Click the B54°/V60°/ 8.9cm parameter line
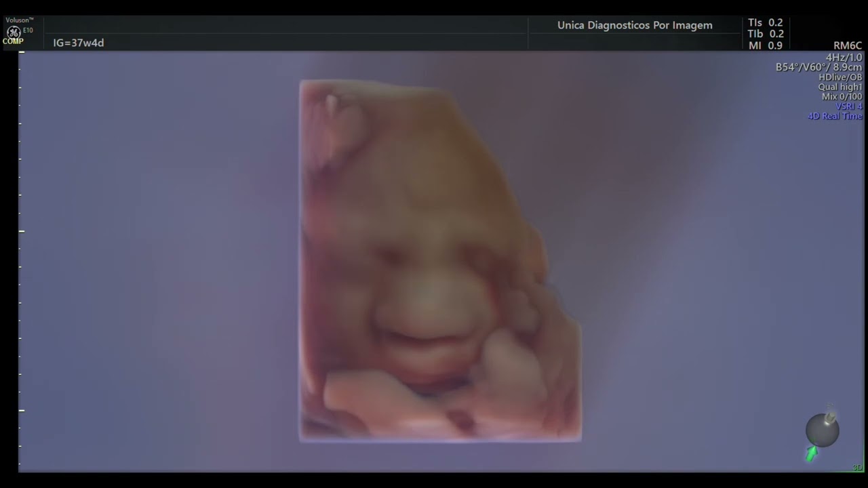Screen dimensions: 868x488 click(x=819, y=67)
